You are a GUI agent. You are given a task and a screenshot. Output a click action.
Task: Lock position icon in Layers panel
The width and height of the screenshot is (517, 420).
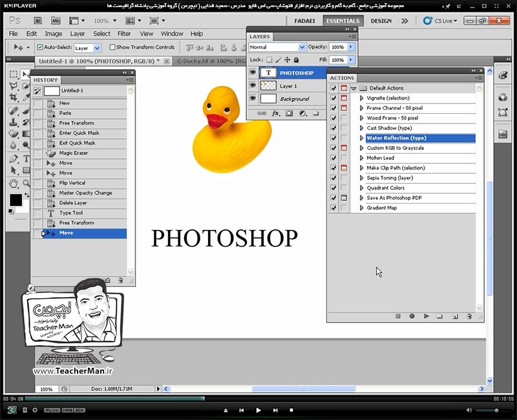[x=287, y=59]
